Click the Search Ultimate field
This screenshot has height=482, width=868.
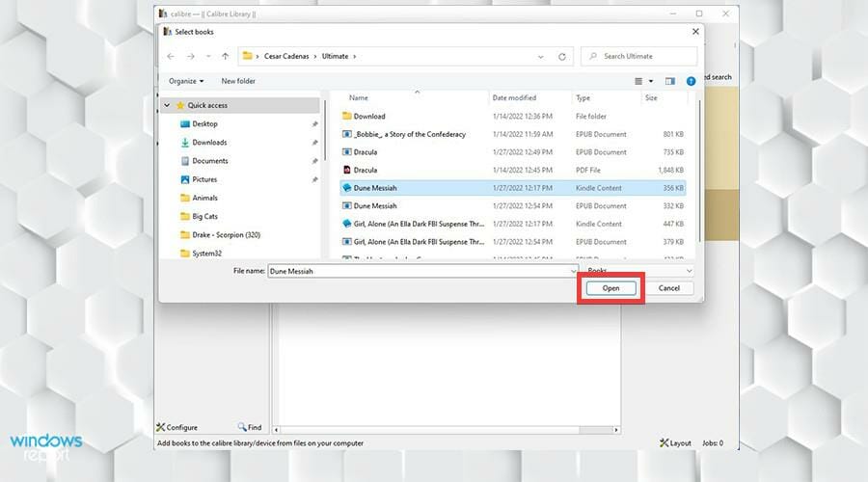point(638,56)
